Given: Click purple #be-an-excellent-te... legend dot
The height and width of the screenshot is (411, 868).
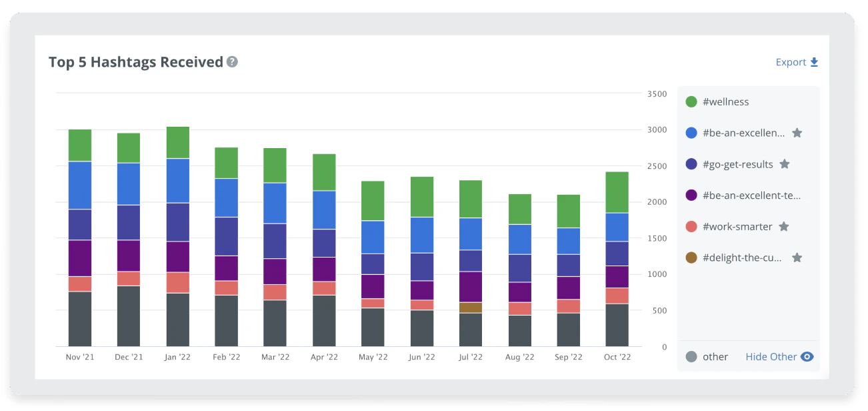Looking at the screenshot, I should [x=691, y=195].
